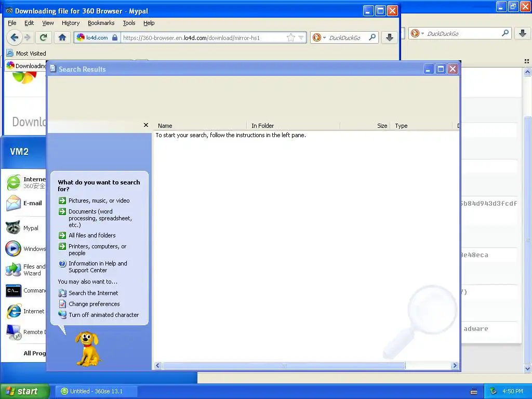Click search magnifier in back window

coord(505,33)
